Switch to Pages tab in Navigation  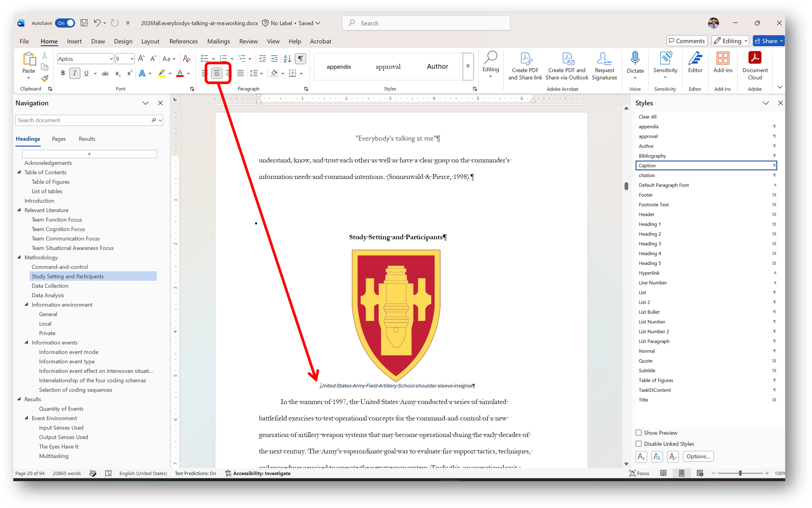(59, 139)
